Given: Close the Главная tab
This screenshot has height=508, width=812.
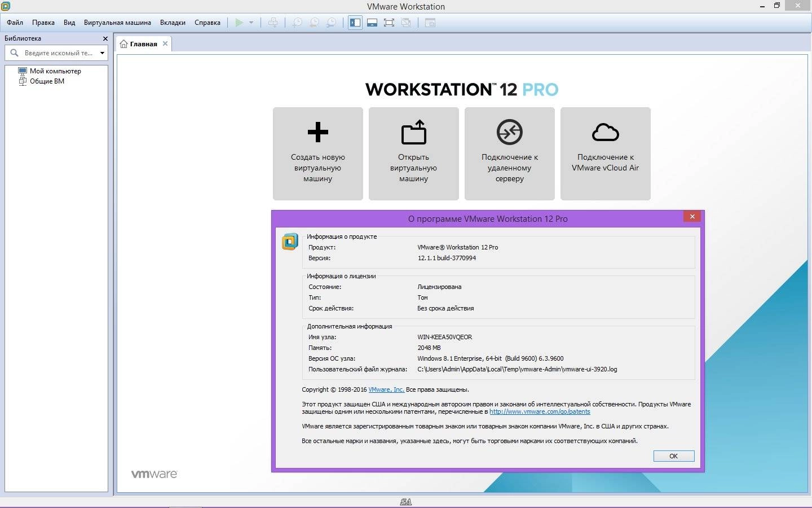Looking at the screenshot, I should (165, 43).
